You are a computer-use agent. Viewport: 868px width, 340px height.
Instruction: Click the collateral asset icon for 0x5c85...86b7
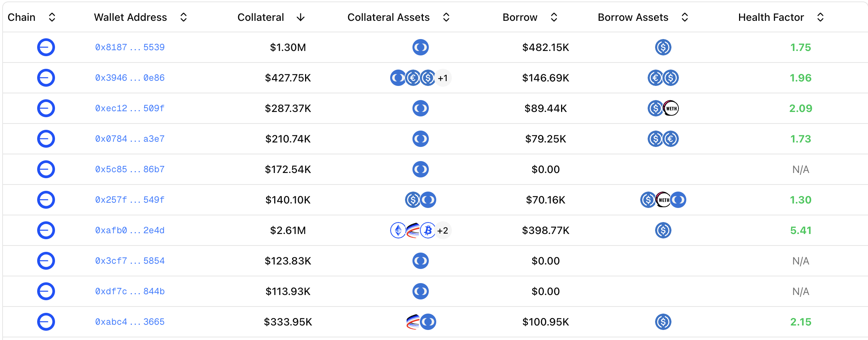point(420,169)
